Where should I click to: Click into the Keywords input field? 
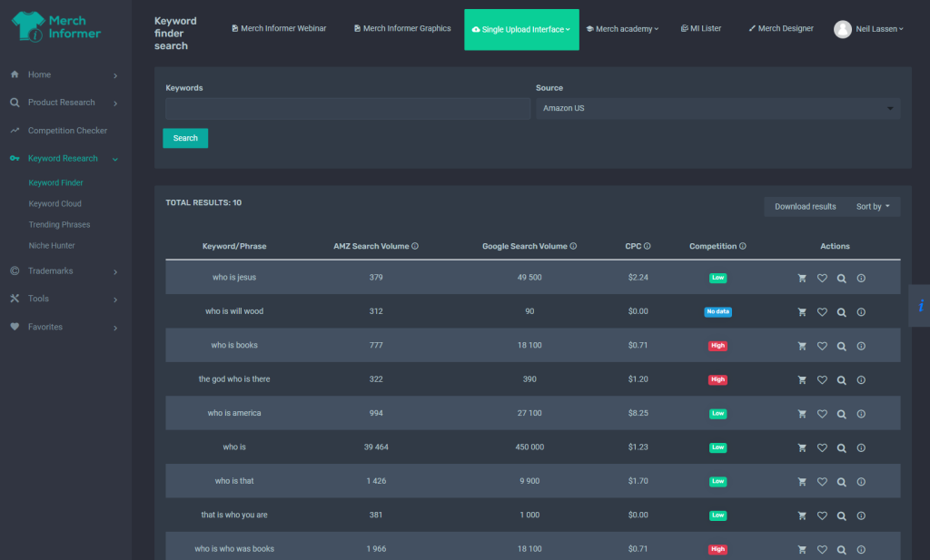[x=348, y=108]
